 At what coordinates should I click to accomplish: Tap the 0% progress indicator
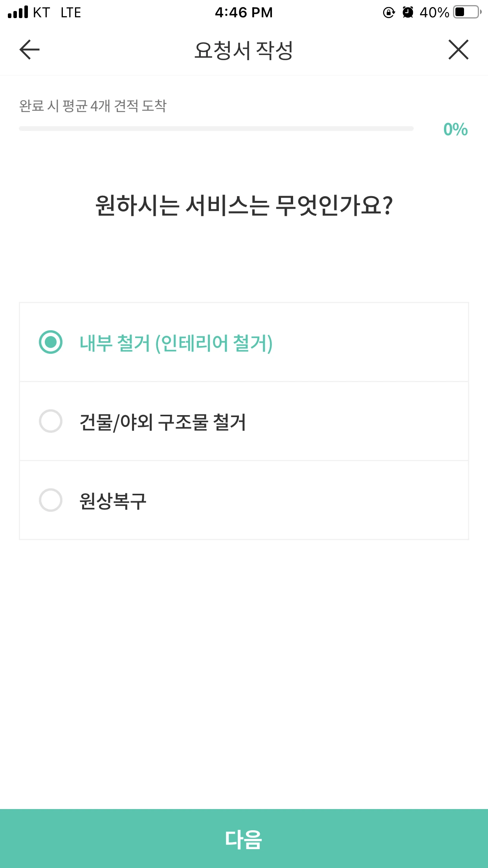(x=455, y=129)
